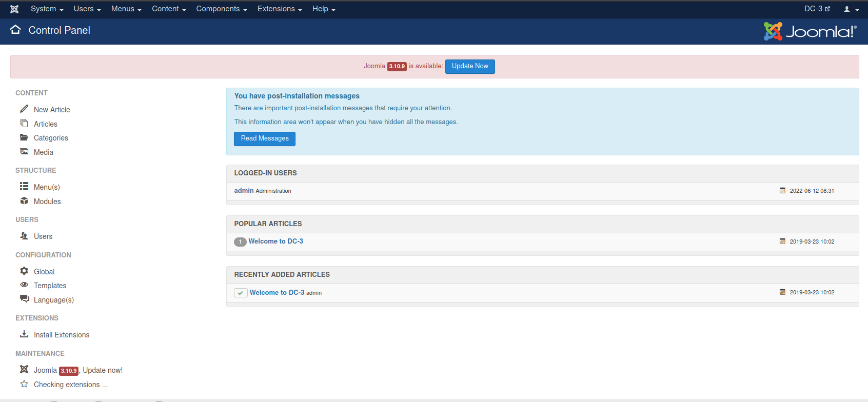Click the folder icon beside Categories
This screenshot has height=402, width=868.
[24, 137]
